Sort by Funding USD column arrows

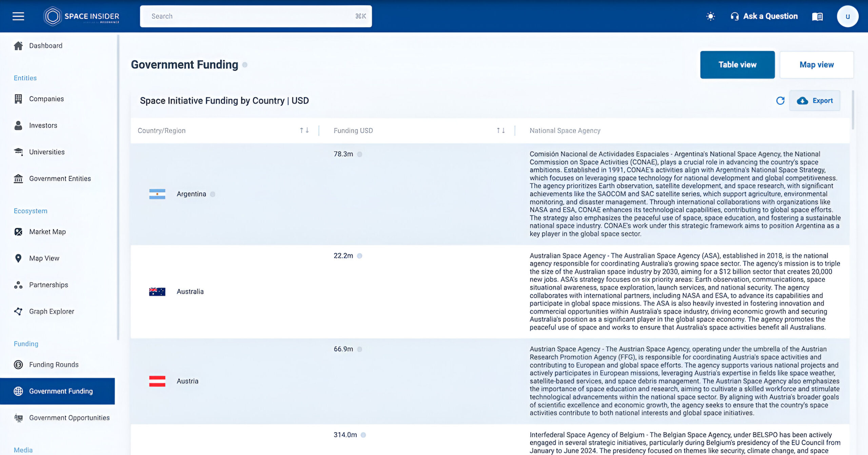coord(501,130)
